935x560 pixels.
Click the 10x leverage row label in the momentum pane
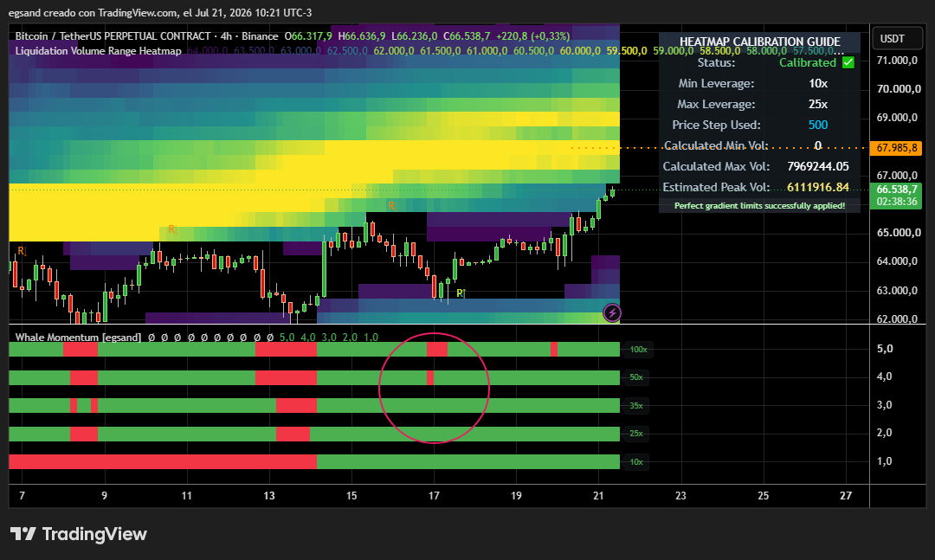636,461
